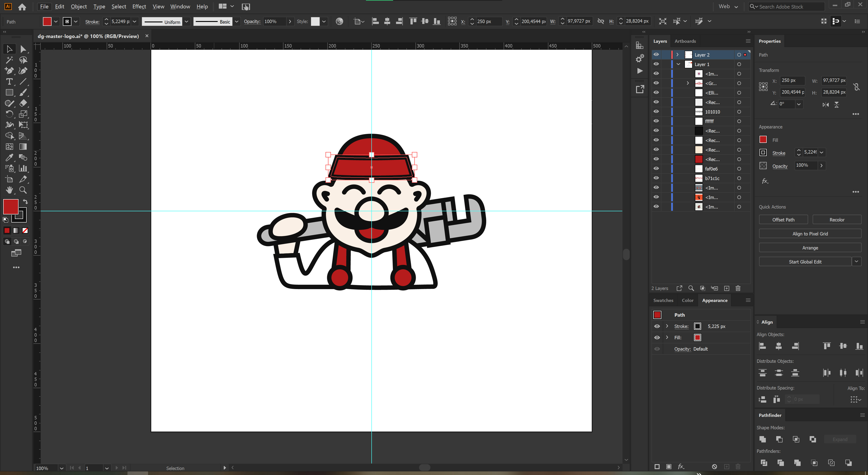The height and width of the screenshot is (475, 868).
Task: Open the Basic brush definition dropdown
Action: click(237, 21)
